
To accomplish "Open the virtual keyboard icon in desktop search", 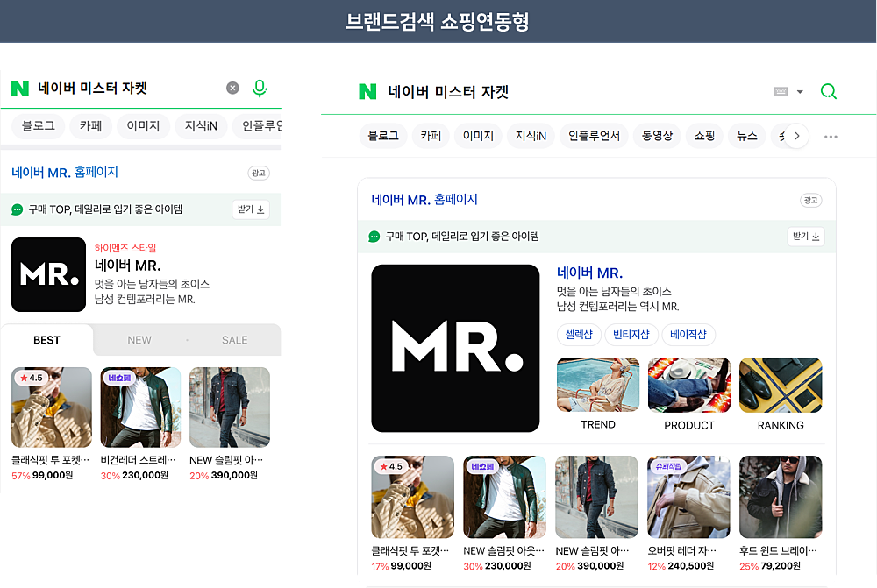I will pyautogui.click(x=781, y=91).
